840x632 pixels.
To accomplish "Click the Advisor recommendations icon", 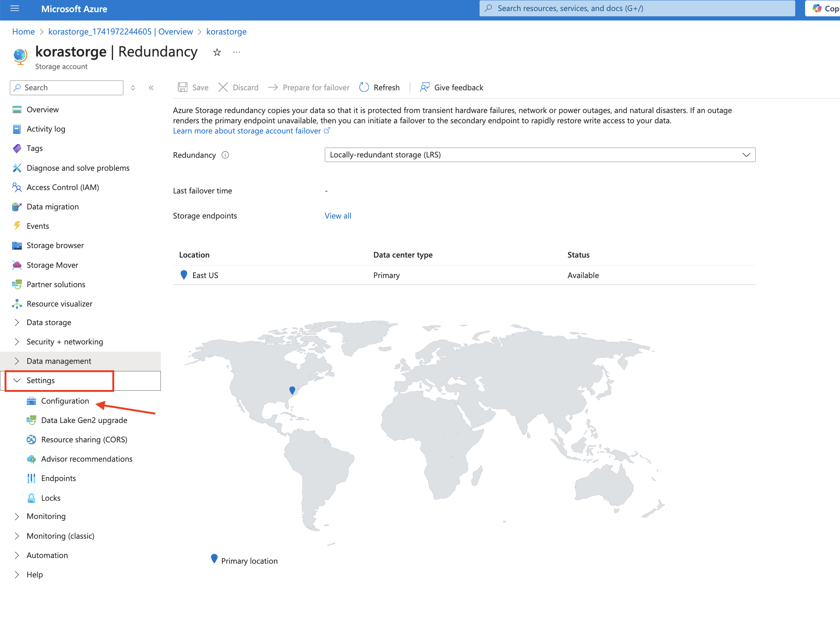I will point(31,459).
